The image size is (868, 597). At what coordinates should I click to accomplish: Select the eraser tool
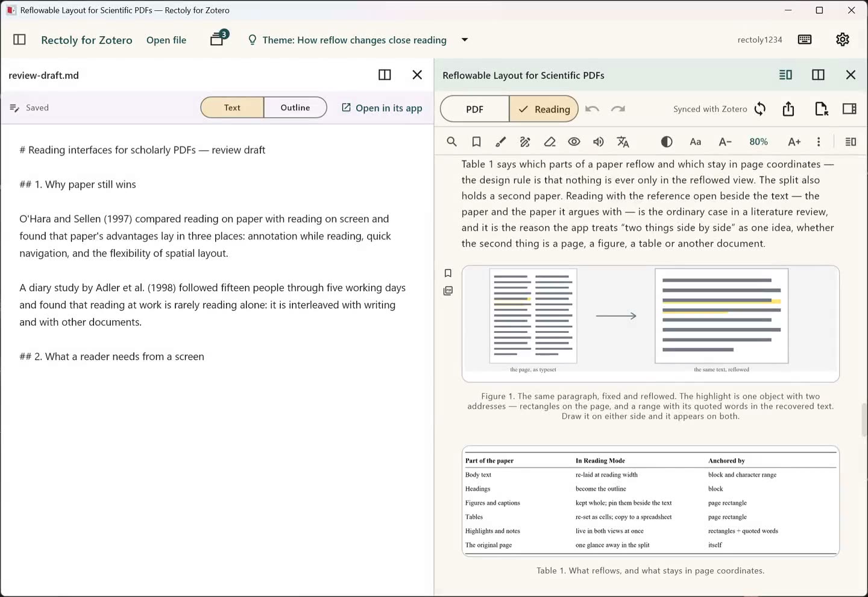[x=550, y=142]
